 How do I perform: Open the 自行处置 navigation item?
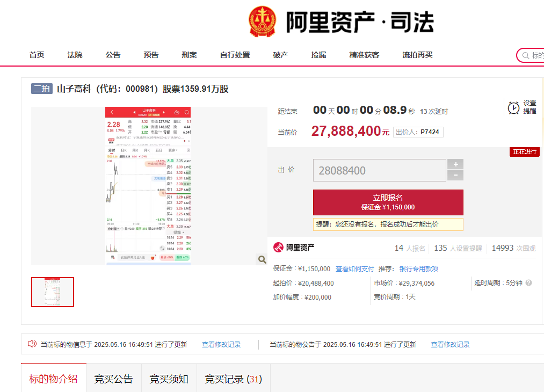(235, 55)
